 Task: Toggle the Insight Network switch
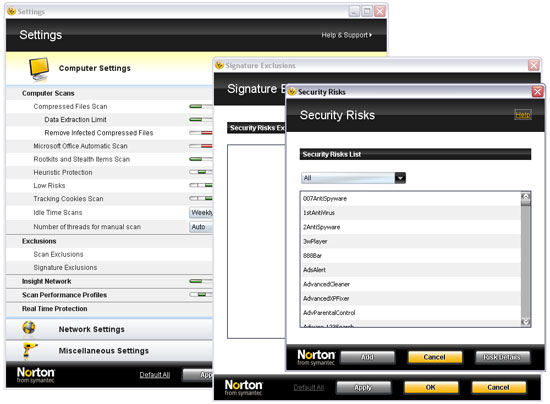(x=201, y=281)
